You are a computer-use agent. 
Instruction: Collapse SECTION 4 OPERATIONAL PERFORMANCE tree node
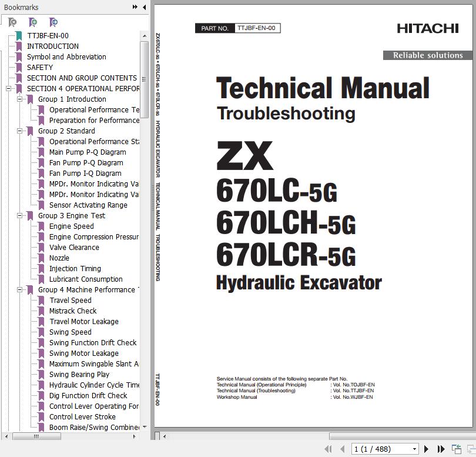(x=8, y=89)
